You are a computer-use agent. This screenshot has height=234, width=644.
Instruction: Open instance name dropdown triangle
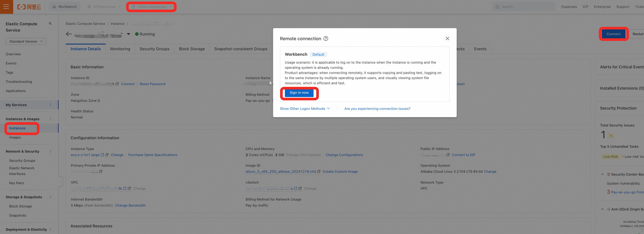[x=129, y=34]
